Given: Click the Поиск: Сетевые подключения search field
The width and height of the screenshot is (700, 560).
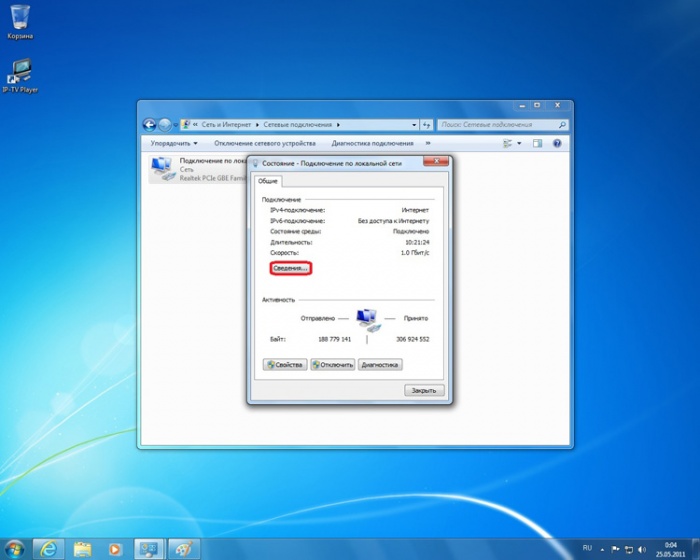Looking at the screenshot, I should click(x=500, y=125).
